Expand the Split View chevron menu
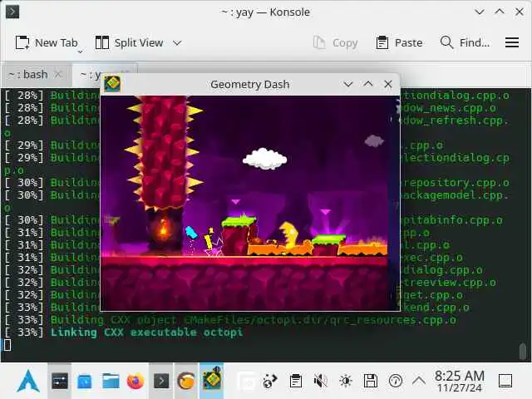Viewport: 532px width, 399px height. pyautogui.click(x=177, y=43)
